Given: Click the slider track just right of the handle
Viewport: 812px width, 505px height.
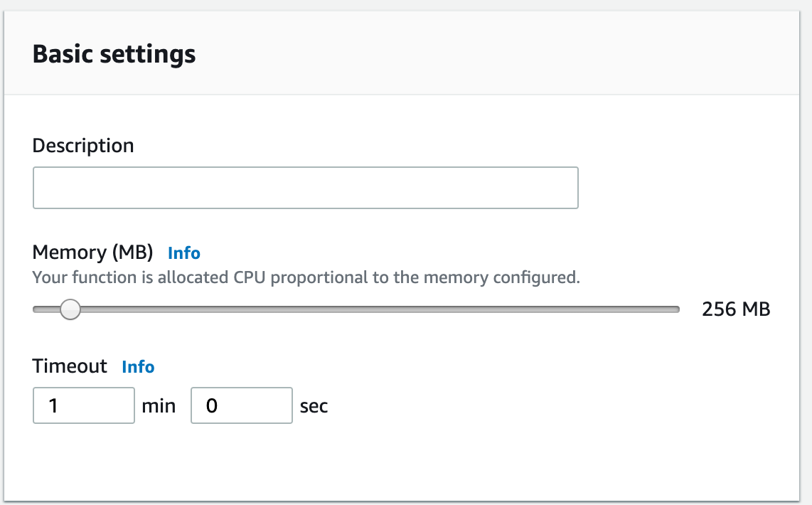Looking at the screenshot, I should pyautogui.click(x=100, y=309).
